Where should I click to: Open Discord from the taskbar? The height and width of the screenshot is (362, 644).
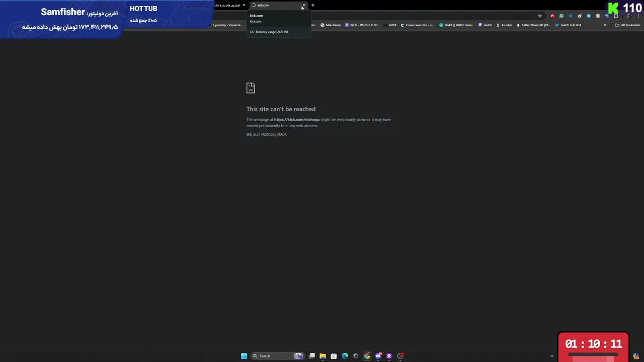(378, 356)
